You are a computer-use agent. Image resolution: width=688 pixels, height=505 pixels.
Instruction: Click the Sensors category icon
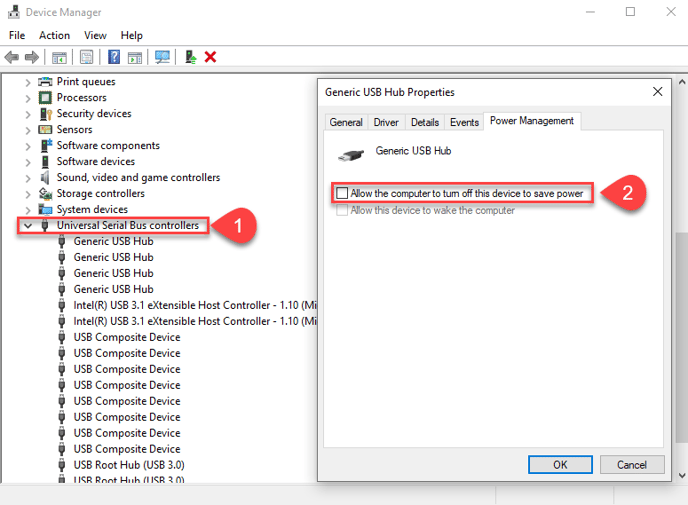(x=45, y=129)
